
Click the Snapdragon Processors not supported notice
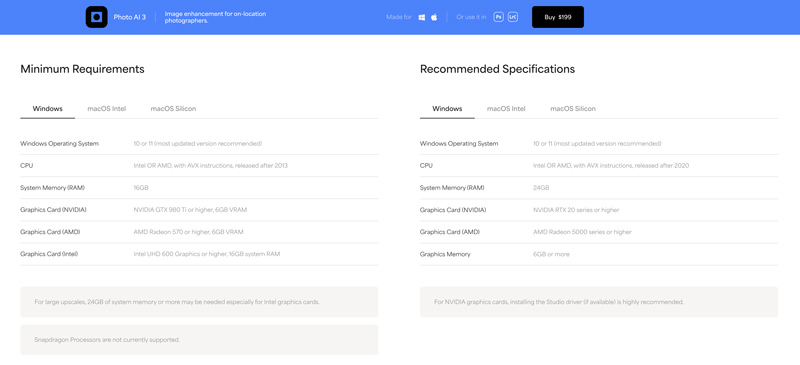(199, 339)
